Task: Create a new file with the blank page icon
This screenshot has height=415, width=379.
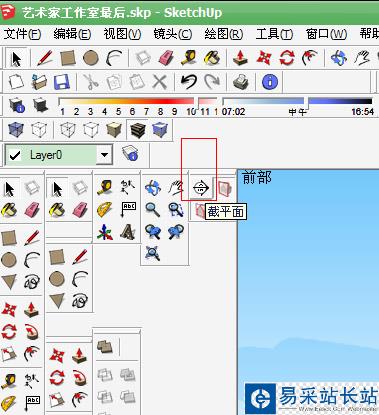Action: 16,82
